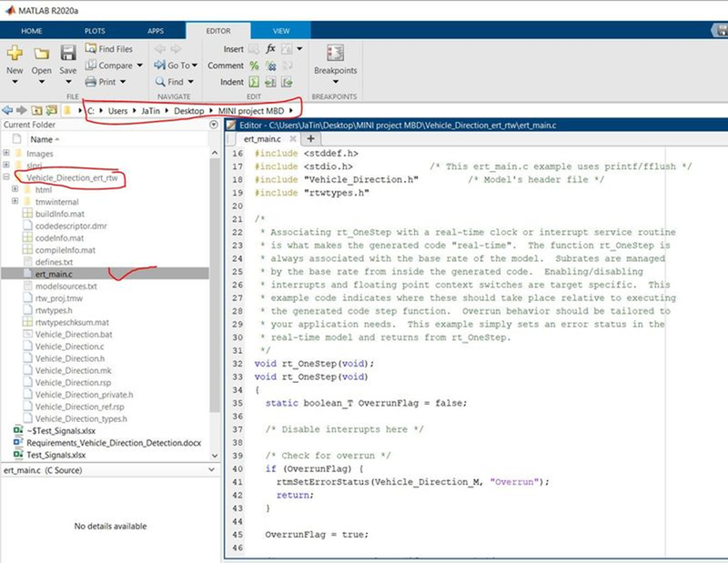Click line number 35 in editor gutter
This screenshot has height=563, width=728.
238,403
